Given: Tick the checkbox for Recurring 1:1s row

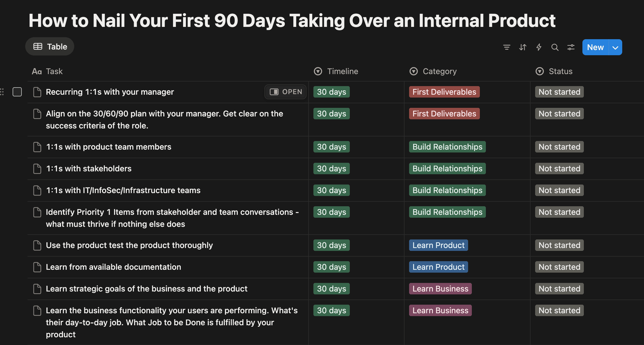Looking at the screenshot, I should (x=17, y=92).
